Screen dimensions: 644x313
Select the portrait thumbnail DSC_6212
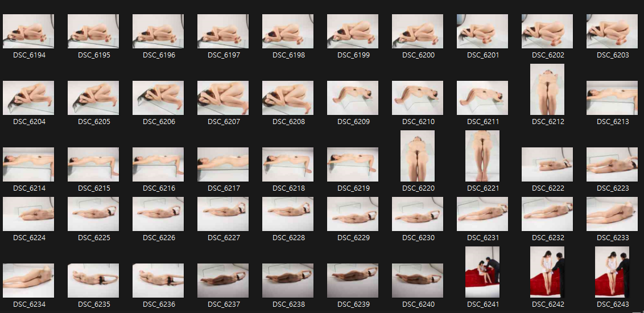(x=547, y=89)
